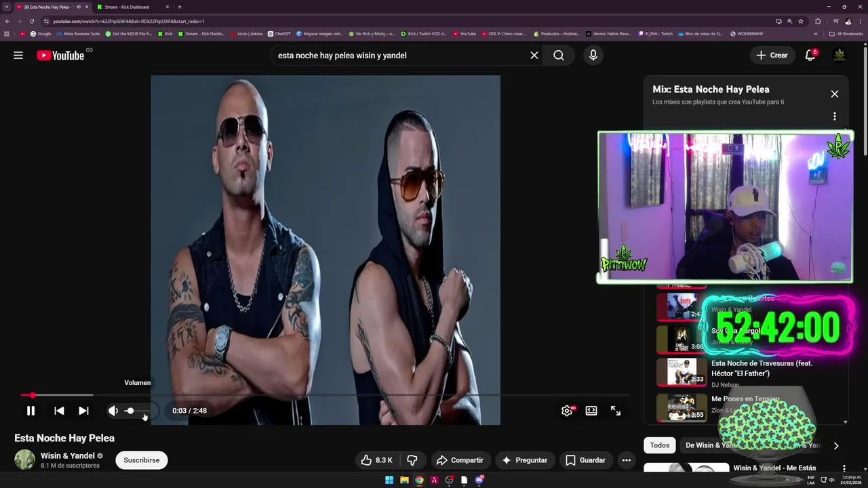Open the browser apps grid icon

[7, 34]
